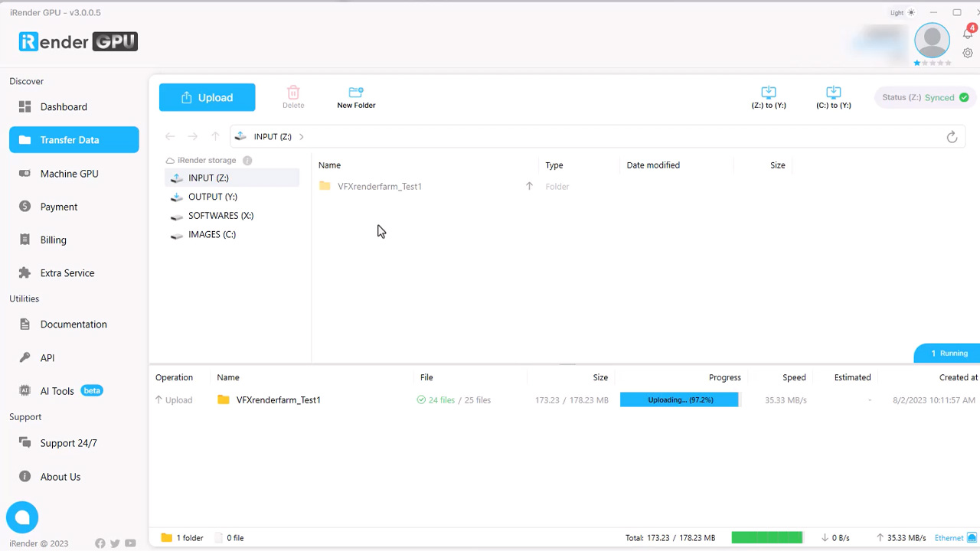Click the green total progress bar
The image size is (980, 551).
767,538
